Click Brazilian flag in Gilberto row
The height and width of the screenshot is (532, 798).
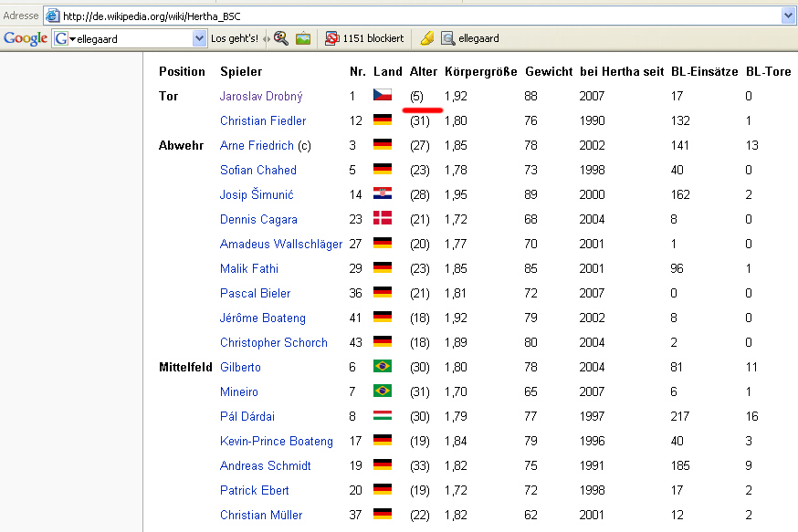coord(383,366)
